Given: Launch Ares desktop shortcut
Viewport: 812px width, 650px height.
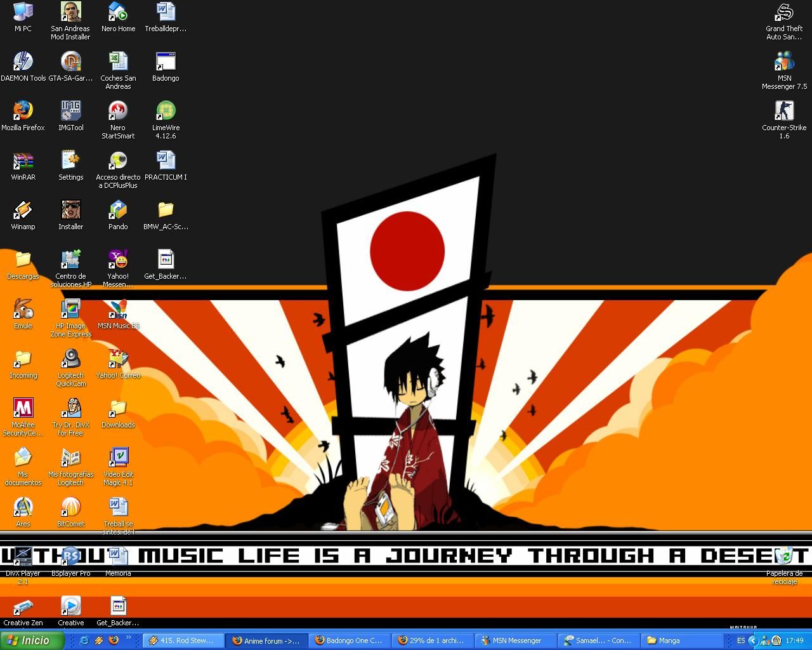Looking at the screenshot, I should [x=23, y=512].
